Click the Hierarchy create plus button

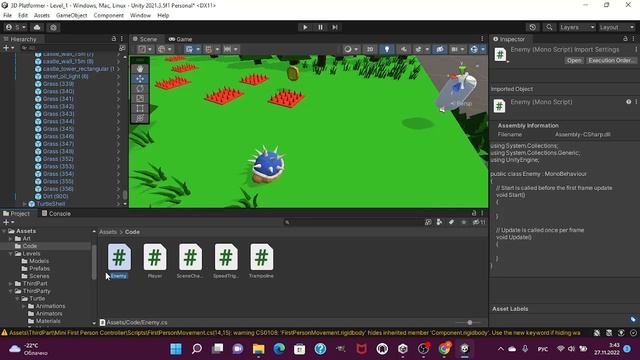8,48
